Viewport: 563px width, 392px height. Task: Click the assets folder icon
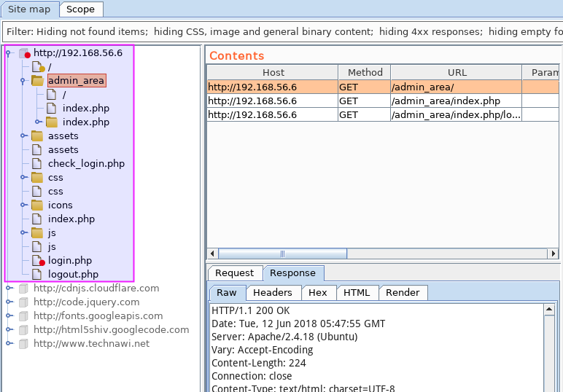37,136
